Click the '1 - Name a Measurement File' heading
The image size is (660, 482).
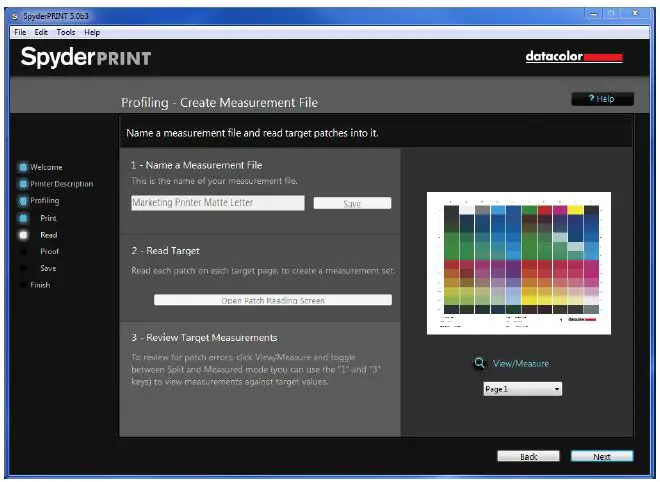pyautogui.click(x=197, y=165)
